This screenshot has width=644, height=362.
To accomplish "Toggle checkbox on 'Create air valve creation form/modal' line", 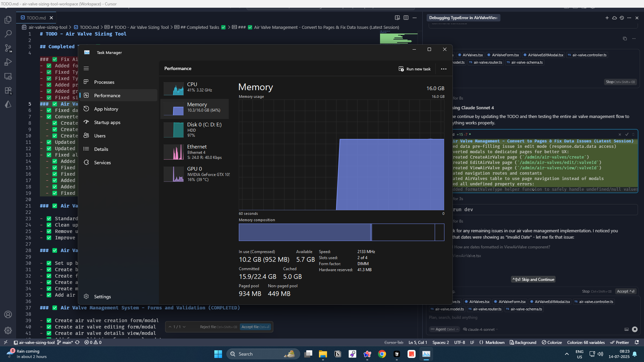I will 49,320.
